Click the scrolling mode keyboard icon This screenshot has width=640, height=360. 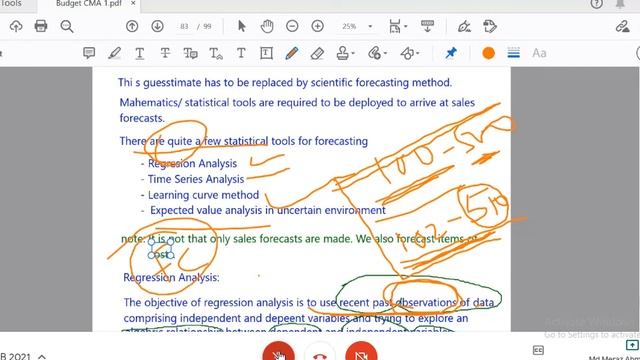pyautogui.click(x=427, y=27)
